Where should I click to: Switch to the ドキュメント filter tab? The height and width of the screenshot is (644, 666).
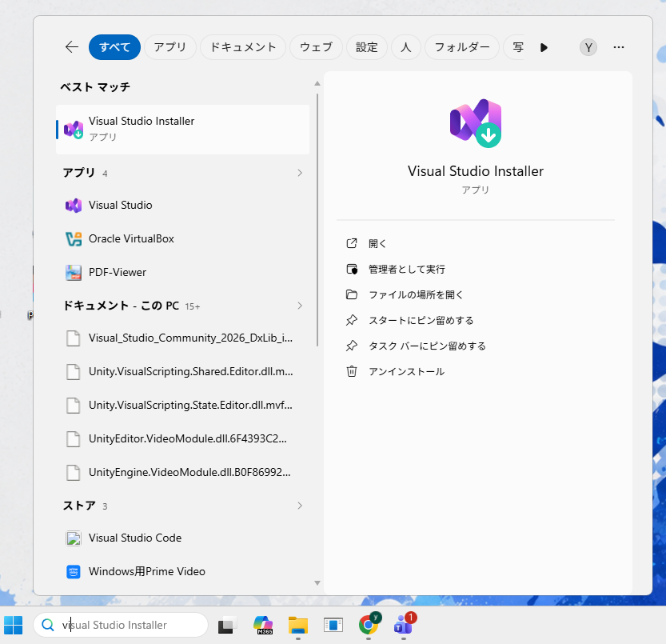pos(243,47)
